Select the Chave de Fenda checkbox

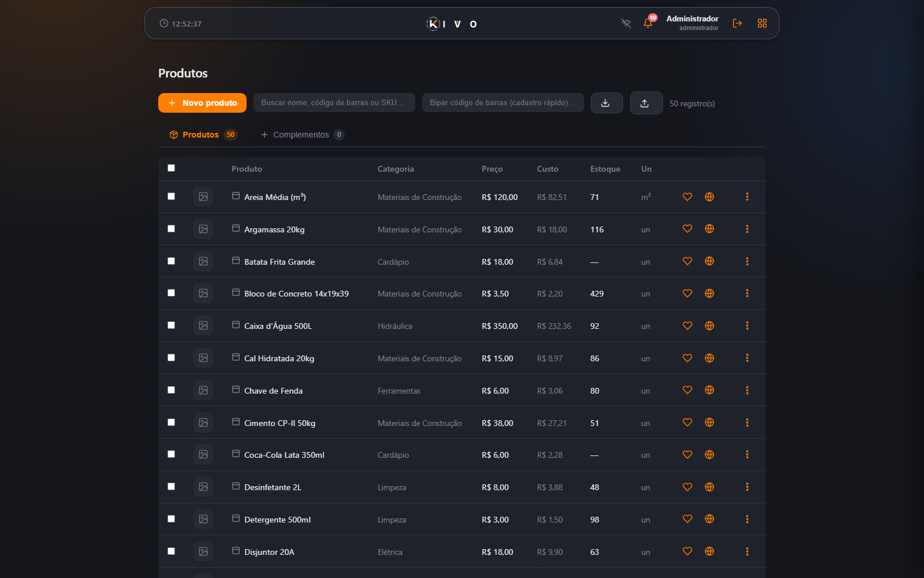click(171, 390)
